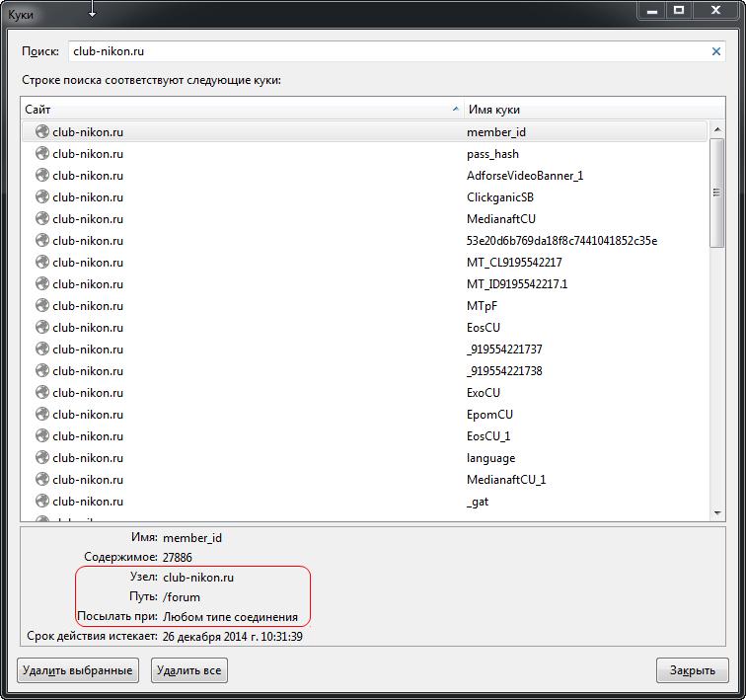
Task: Select the language cookie name
Action: pyautogui.click(x=491, y=458)
